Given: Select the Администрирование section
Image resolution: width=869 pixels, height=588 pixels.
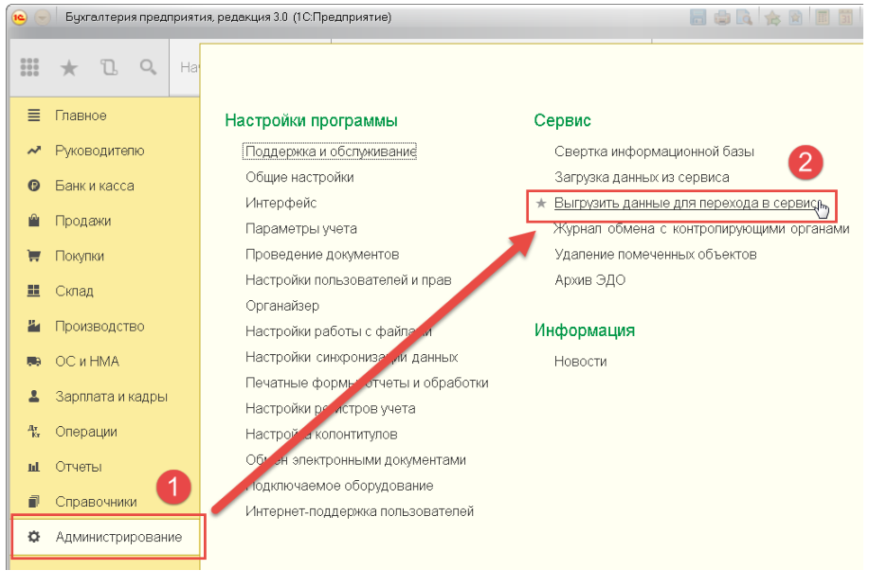Looking at the screenshot, I should [118, 537].
